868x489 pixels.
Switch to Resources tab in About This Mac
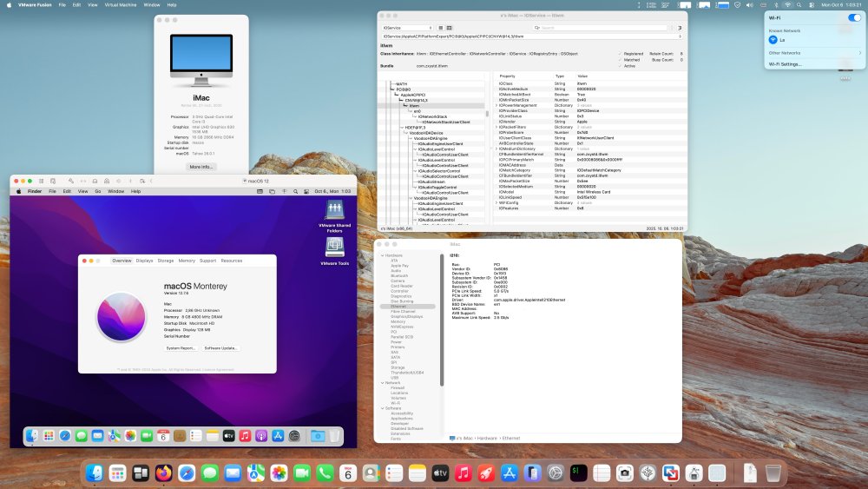click(232, 261)
